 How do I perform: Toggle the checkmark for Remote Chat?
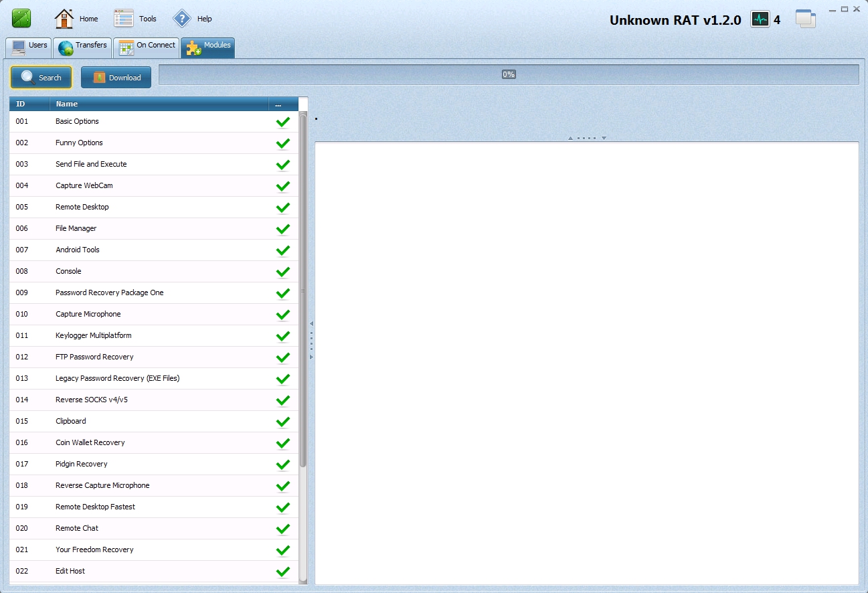point(283,529)
